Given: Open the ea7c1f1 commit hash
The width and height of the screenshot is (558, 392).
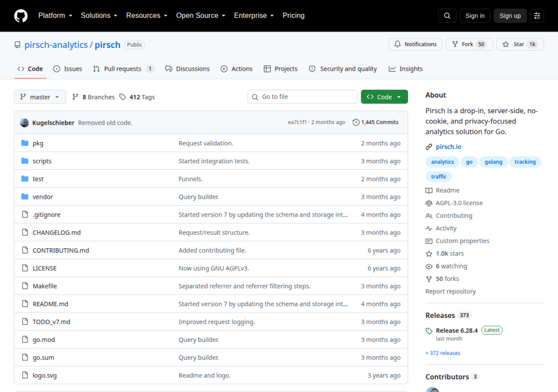Looking at the screenshot, I should 297,122.
